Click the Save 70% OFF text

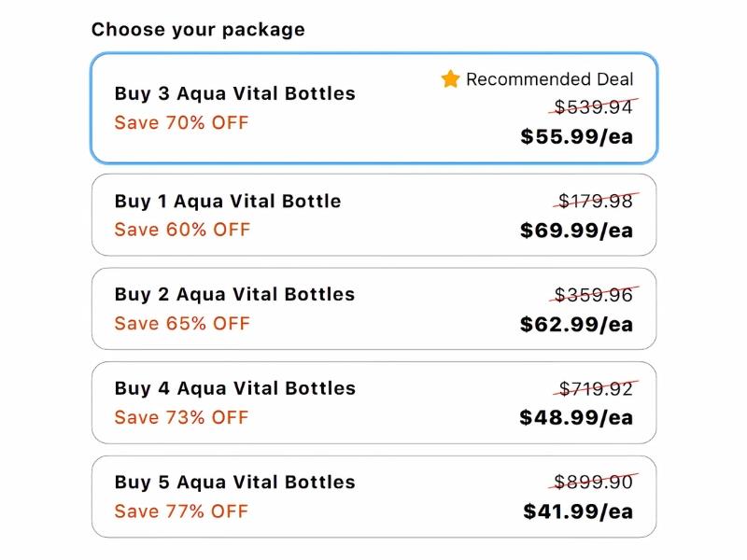point(182,123)
